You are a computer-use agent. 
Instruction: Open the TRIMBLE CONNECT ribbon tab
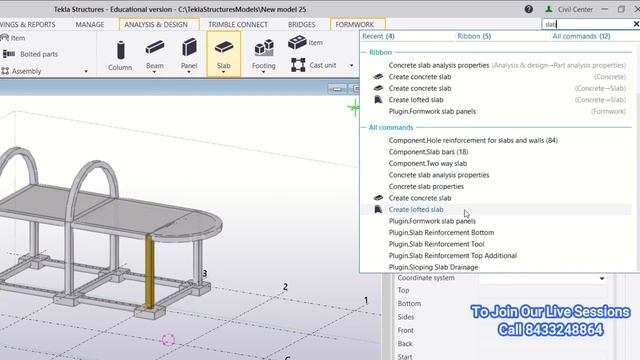point(238,24)
